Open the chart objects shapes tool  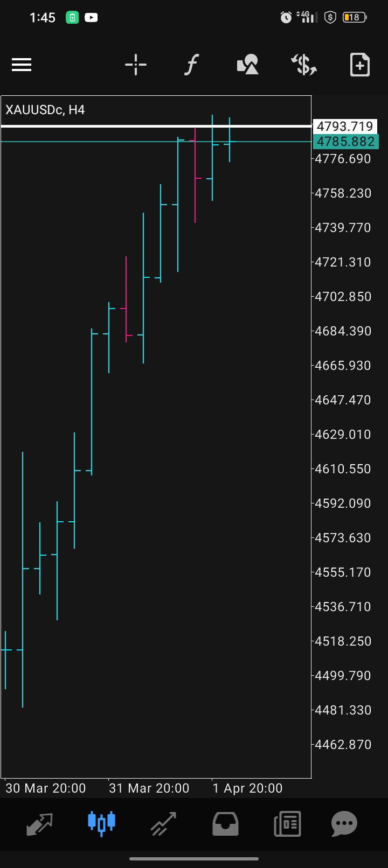pyautogui.click(x=248, y=65)
